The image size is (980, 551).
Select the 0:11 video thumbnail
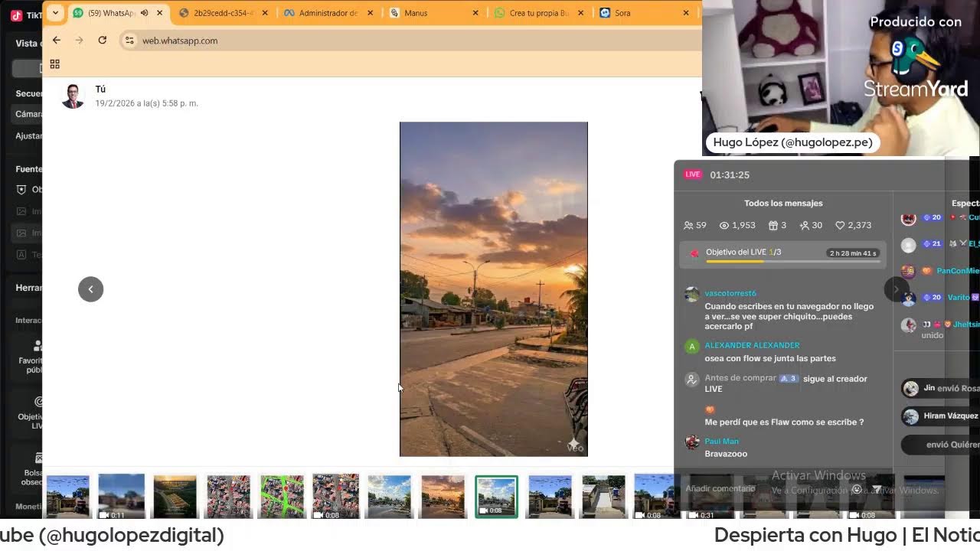point(121,497)
